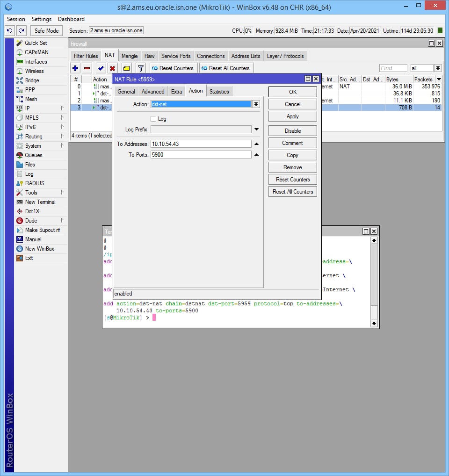Viewport: 449px width, 476px height.
Task: Expand the Log Prefix field arrow
Action: point(256,130)
